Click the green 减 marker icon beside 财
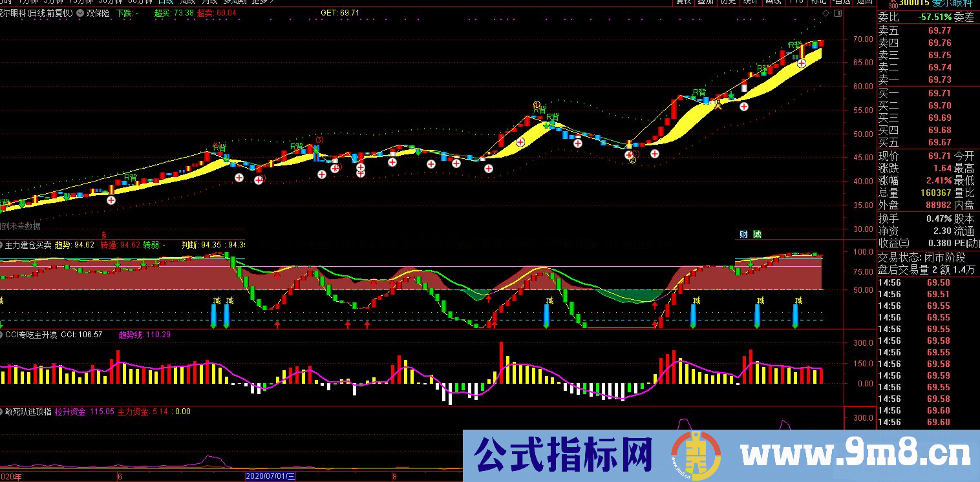 pyautogui.click(x=758, y=234)
